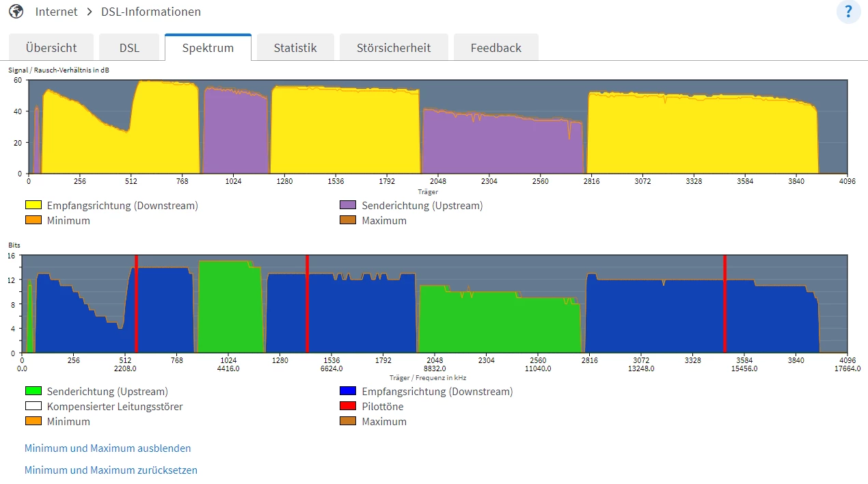Click Minimum und Maximum ausblenden link
Image resolution: width=868 pixels, height=484 pixels.
(108, 448)
